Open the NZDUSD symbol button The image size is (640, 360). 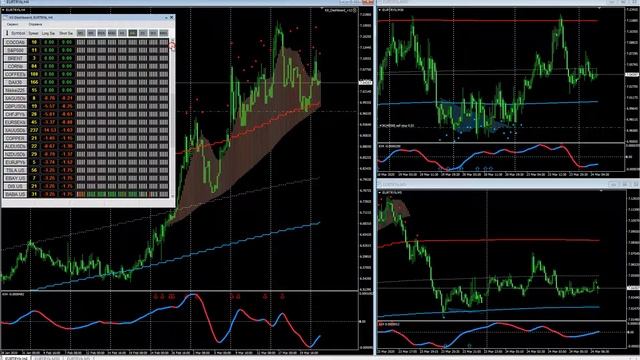16,154
